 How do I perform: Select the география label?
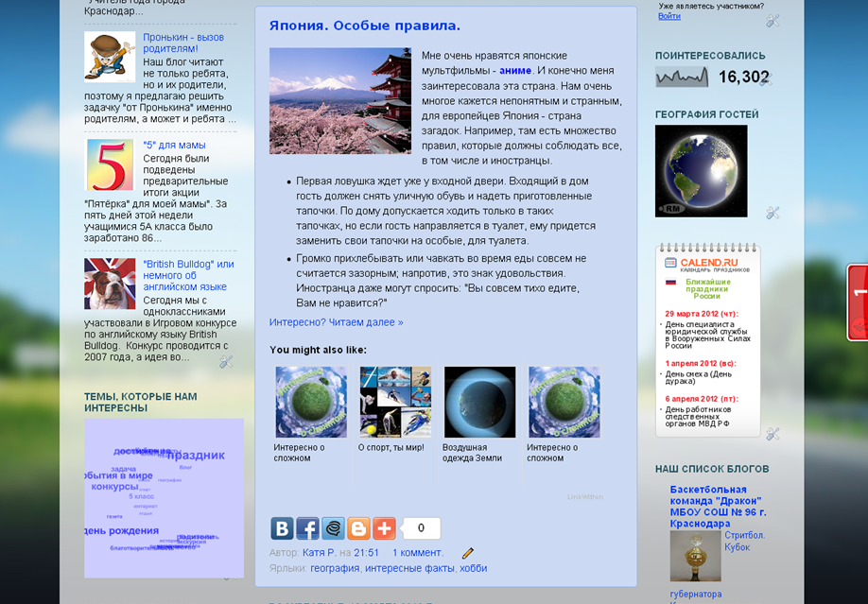pyautogui.click(x=335, y=568)
